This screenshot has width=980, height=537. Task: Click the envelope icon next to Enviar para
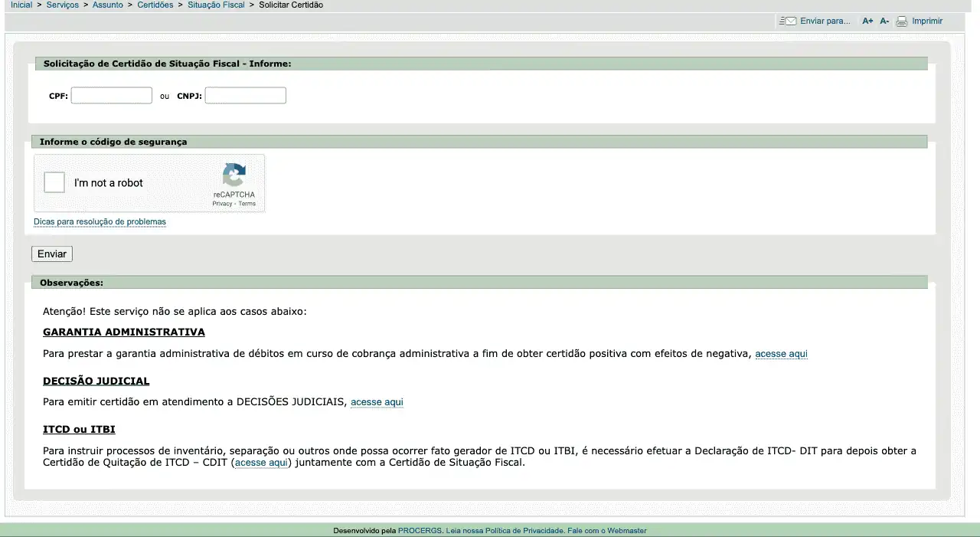[x=788, y=21]
